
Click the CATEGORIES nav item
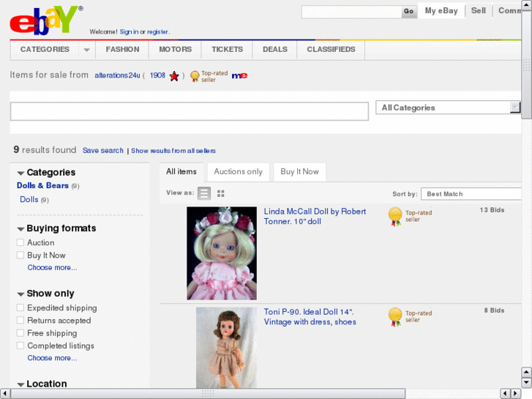[45, 50]
